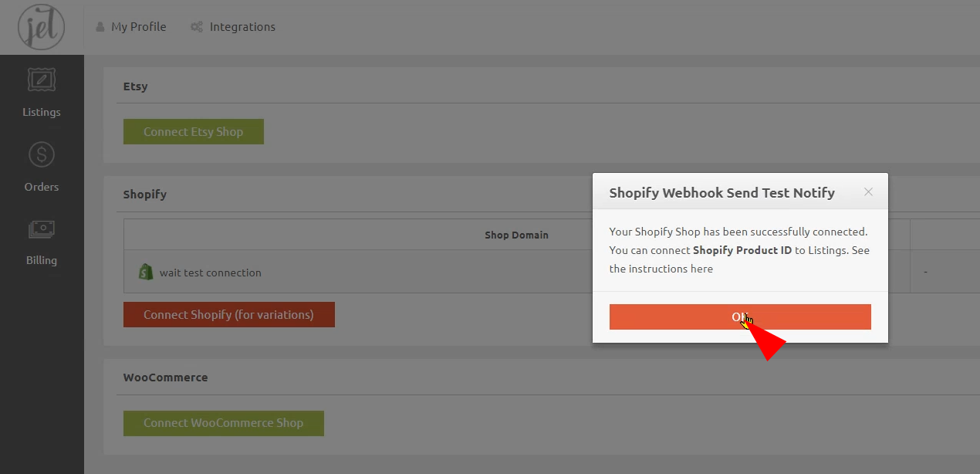The image size is (980, 474).
Task: Click the Jet logo icon
Action: 41,27
